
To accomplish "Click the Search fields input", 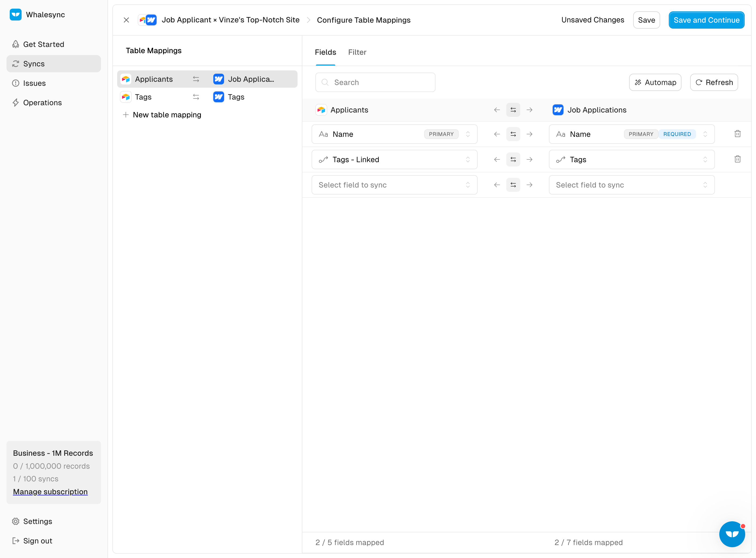I will [375, 82].
